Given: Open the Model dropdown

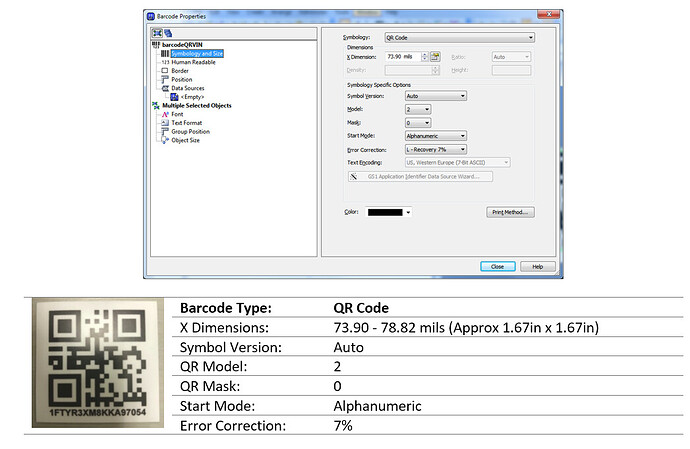Looking at the screenshot, I should tap(418, 109).
